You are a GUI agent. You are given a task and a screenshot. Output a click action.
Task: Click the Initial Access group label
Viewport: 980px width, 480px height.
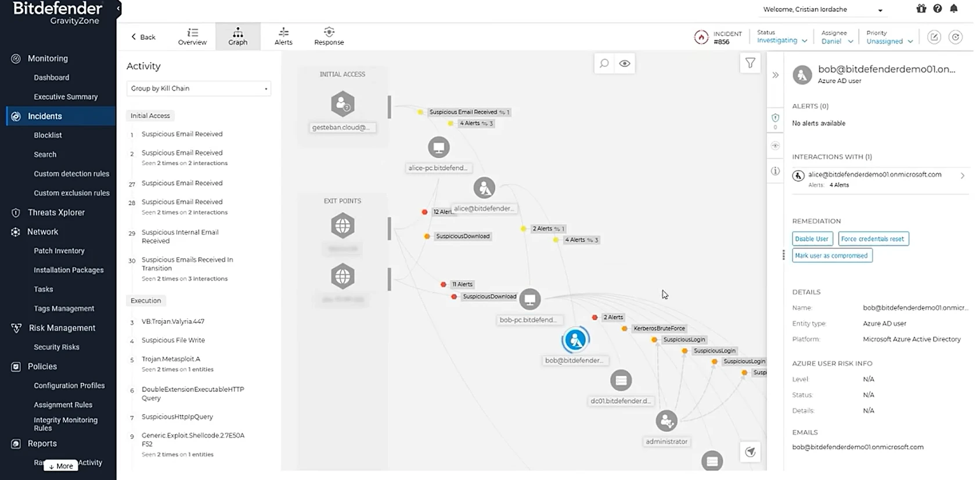150,116
